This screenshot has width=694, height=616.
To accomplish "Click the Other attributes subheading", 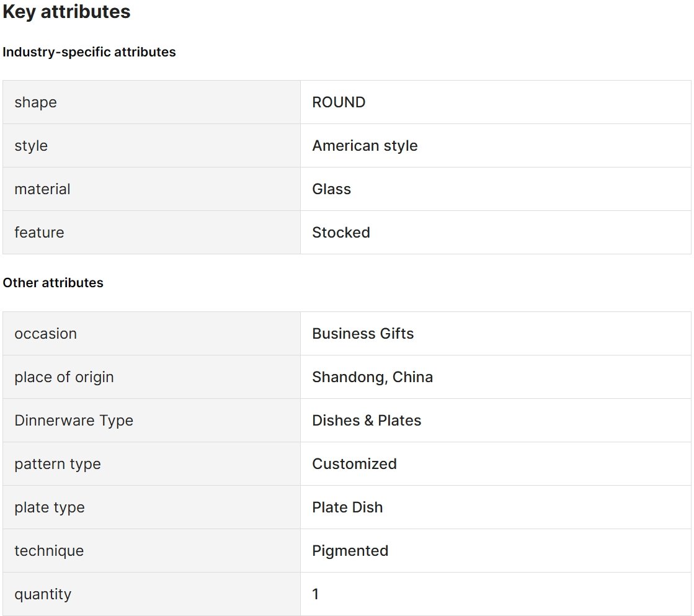I will click(x=53, y=283).
